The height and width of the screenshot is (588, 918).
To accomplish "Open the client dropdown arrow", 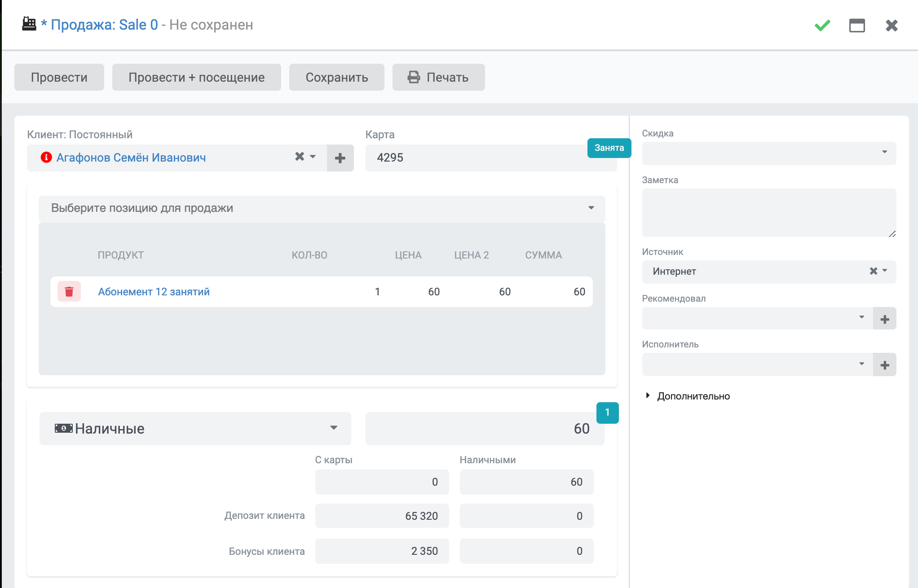I will (313, 156).
